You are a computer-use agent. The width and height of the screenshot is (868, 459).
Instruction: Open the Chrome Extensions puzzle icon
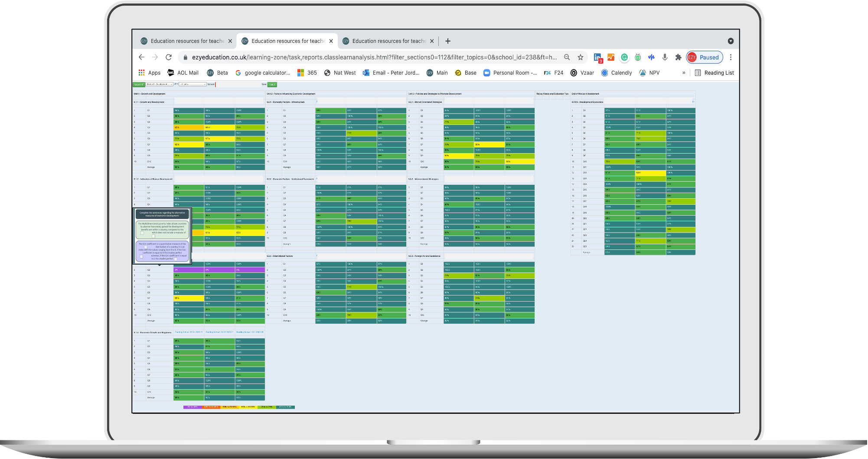[678, 57]
